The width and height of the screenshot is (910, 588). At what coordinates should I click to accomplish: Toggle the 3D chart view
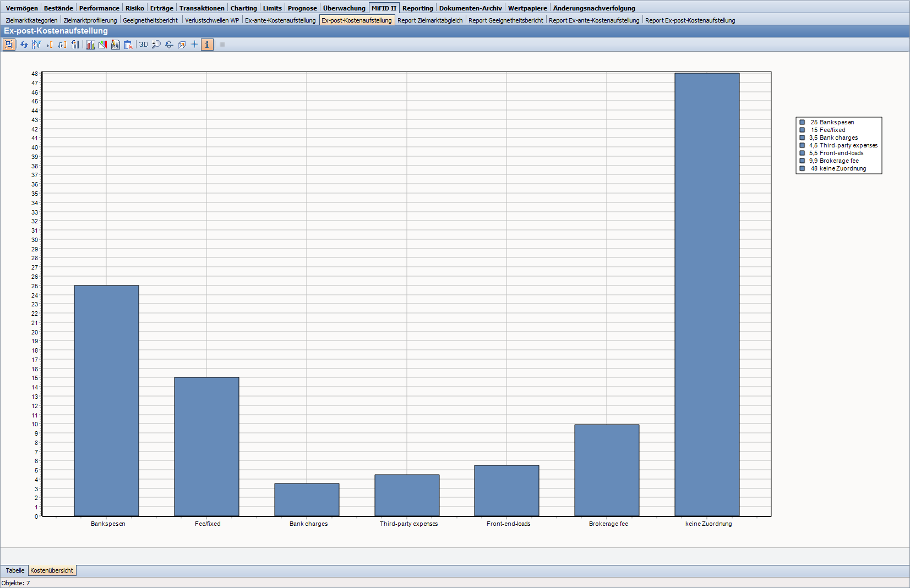(143, 45)
